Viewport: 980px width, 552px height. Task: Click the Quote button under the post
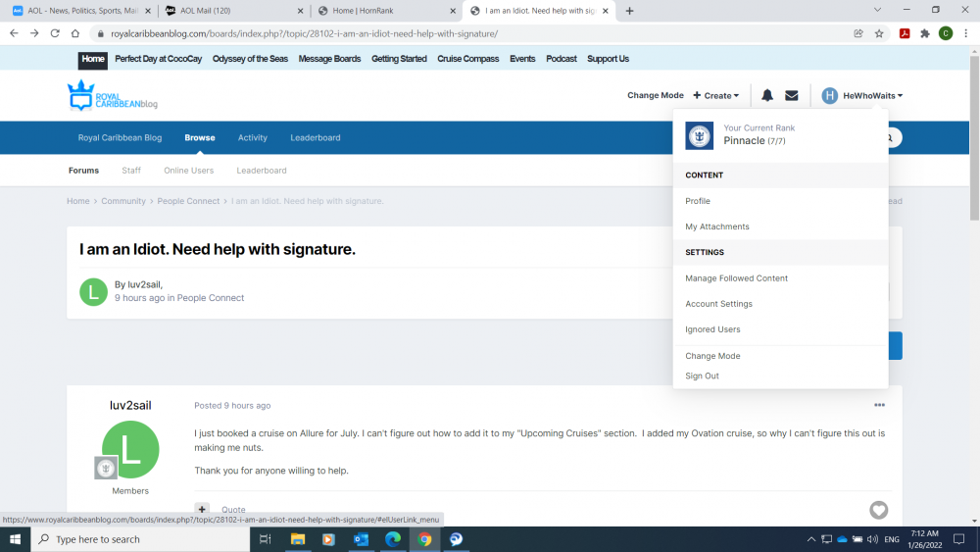tap(233, 510)
